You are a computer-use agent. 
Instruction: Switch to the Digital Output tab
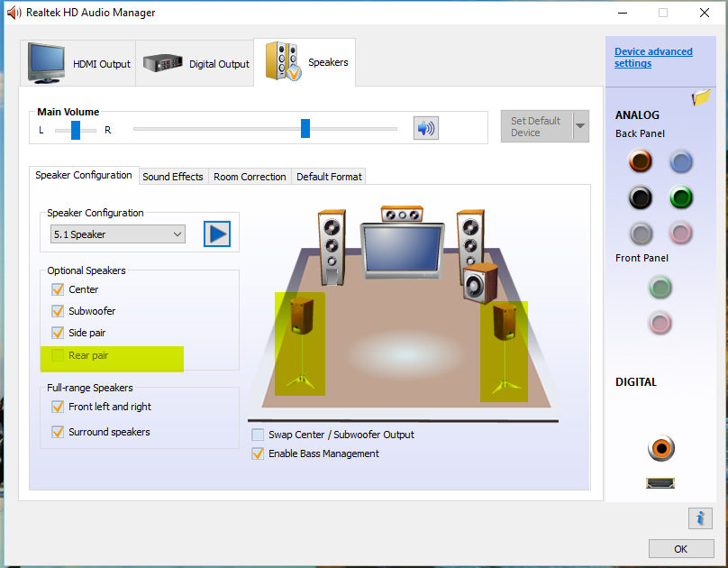195,63
